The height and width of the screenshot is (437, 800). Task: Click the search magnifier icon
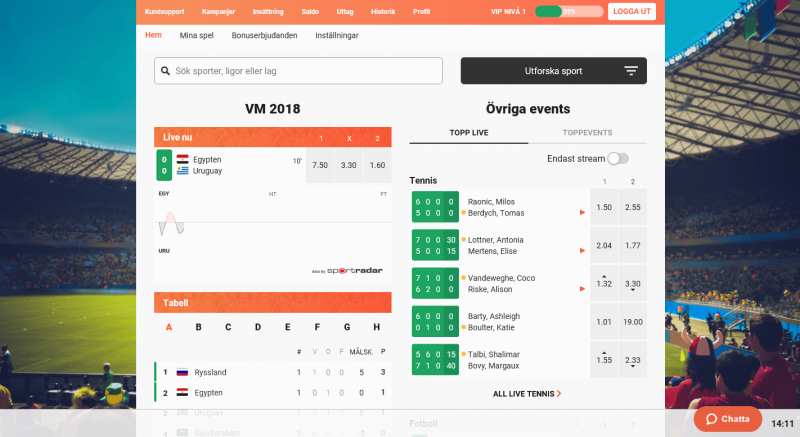click(x=165, y=71)
